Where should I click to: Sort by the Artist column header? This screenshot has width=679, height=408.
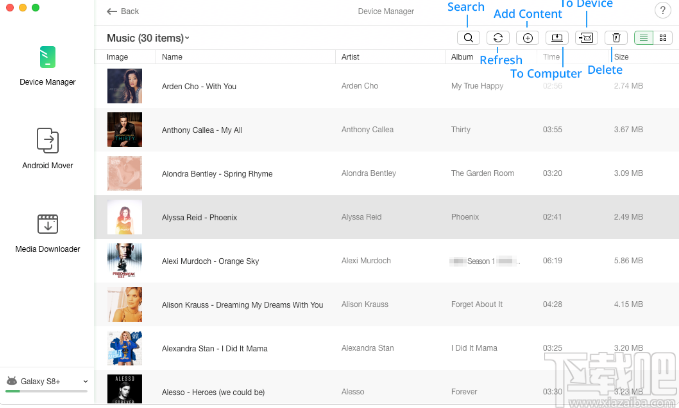coord(351,57)
